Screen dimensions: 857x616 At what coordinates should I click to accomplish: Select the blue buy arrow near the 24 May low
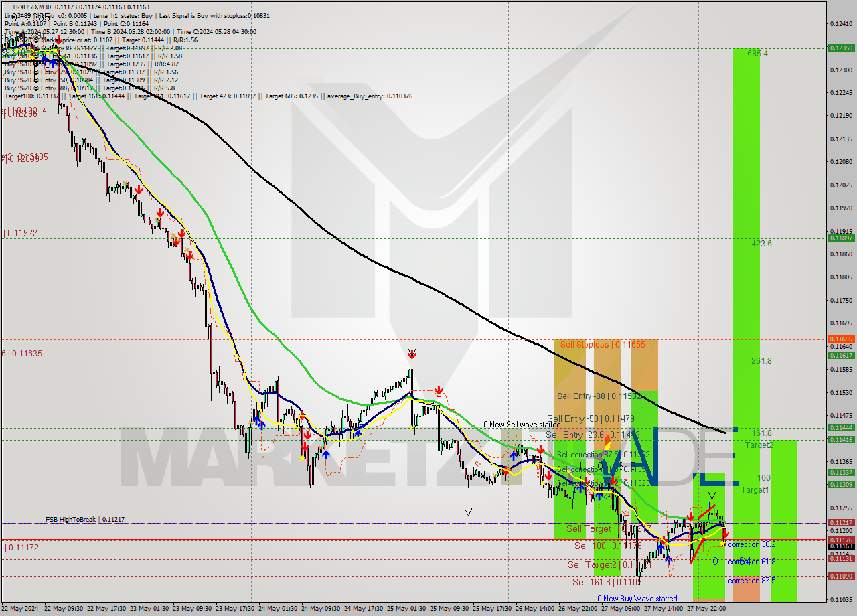325,454
